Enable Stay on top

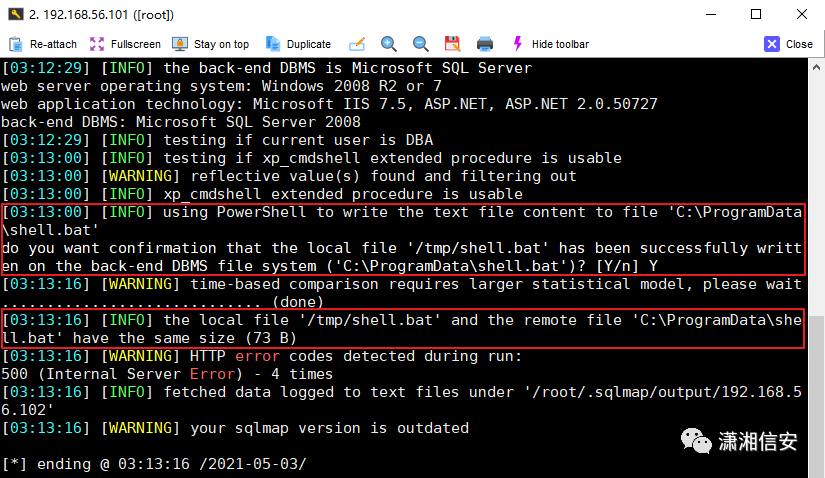(x=211, y=44)
